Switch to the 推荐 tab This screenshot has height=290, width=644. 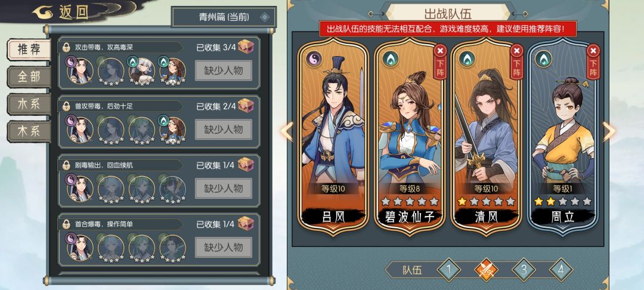pyautogui.click(x=29, y=50)
